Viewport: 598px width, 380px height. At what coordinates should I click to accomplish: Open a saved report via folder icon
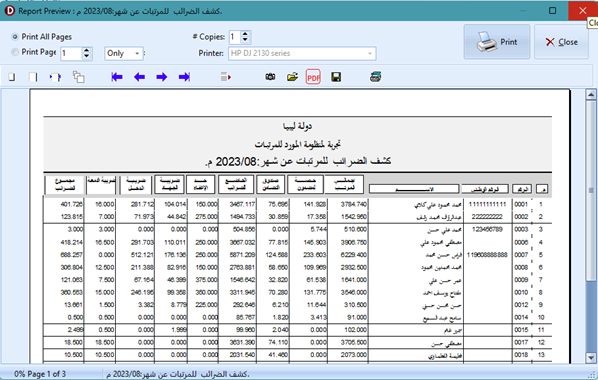[x=293, y=77]
